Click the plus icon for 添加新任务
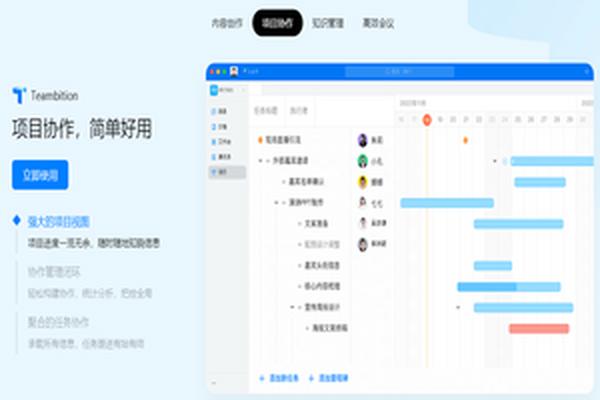This screenshot has width=600, height=400. pyautogui.click(x=262, y=379)
